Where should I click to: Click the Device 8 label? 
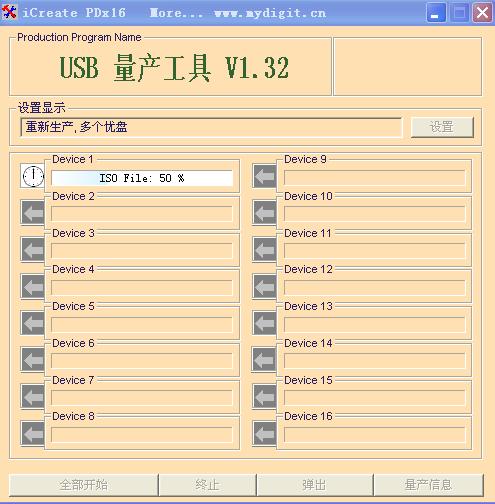tap(73, 416)
